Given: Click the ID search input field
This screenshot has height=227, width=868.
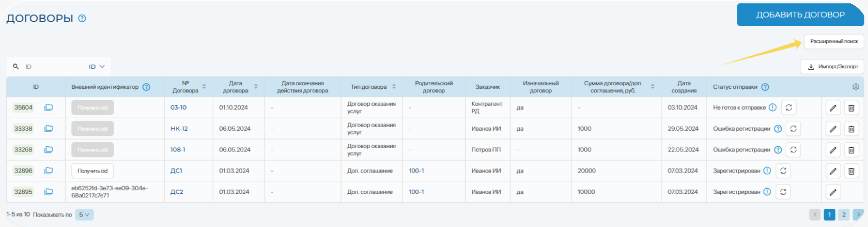Looking at the screenshot, I should pyautogui.click(x=54, y=67).
